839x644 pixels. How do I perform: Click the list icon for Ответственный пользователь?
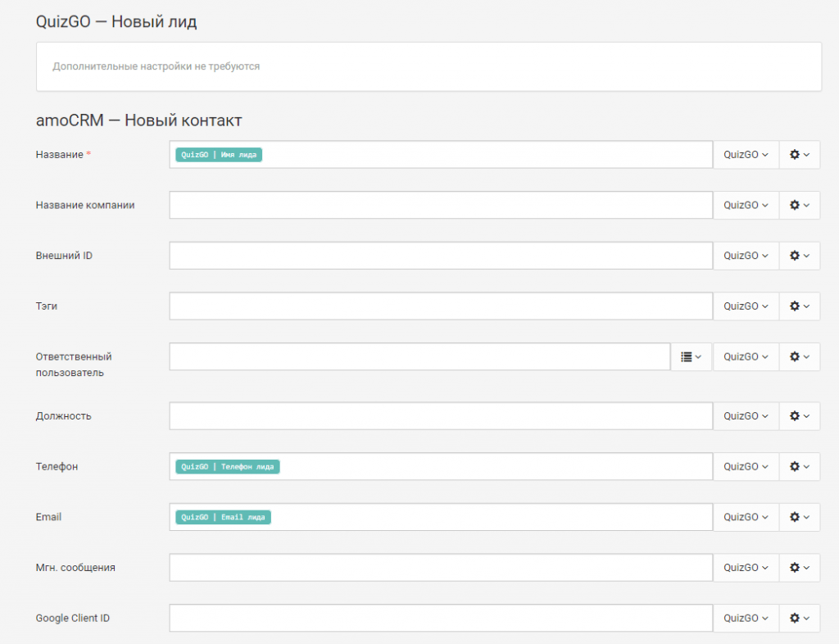[692, 357]
